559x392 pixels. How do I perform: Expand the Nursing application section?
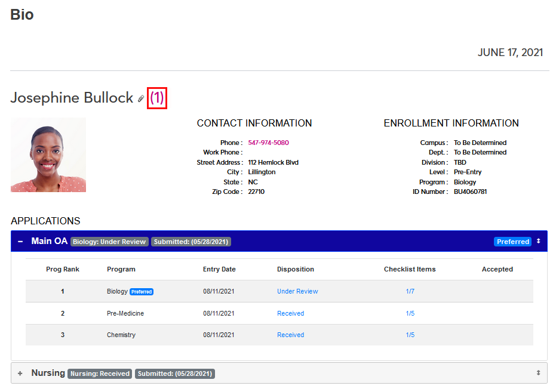coord(20,374)
